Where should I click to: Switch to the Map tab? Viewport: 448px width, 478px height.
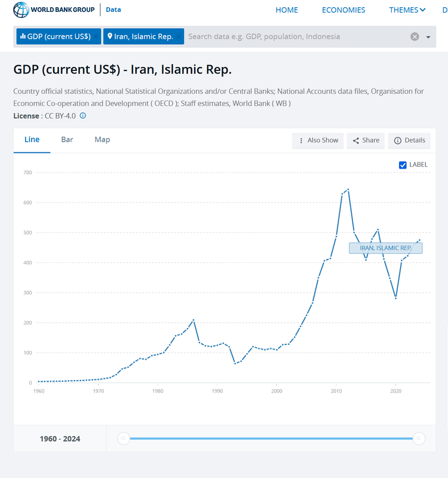(102, 139)
